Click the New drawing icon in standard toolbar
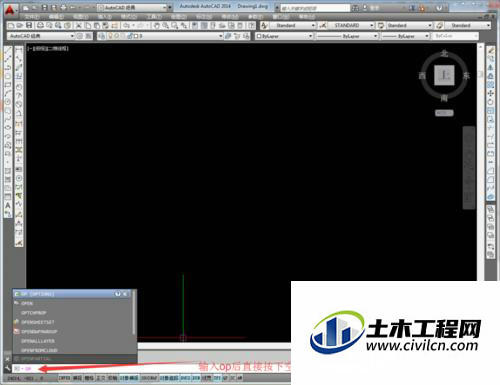The width and height of the screenshot is (500, 385). (x=11, y=25)
